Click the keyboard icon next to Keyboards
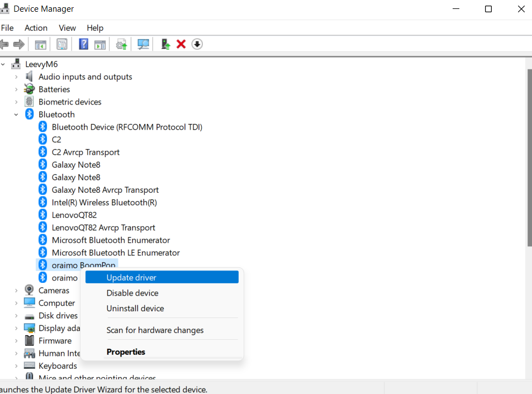The width and height of the screenshot is (532, 394). (x=30, y=365)
